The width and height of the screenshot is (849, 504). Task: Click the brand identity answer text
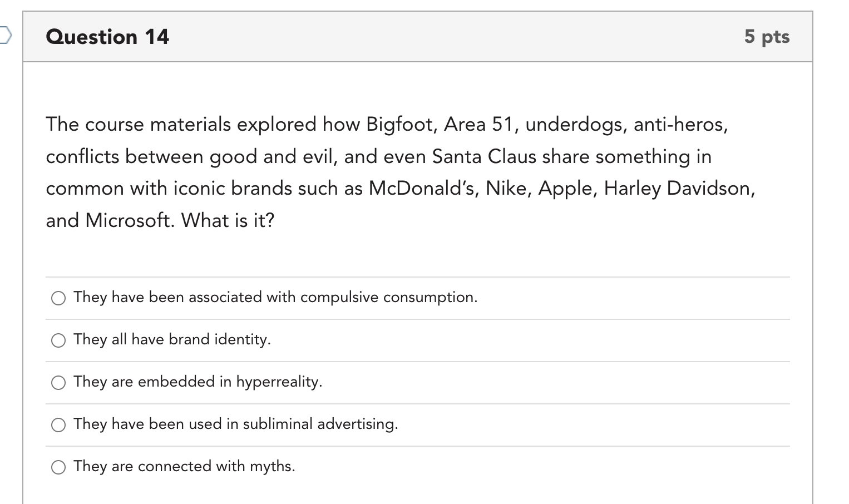coord(171,340)
